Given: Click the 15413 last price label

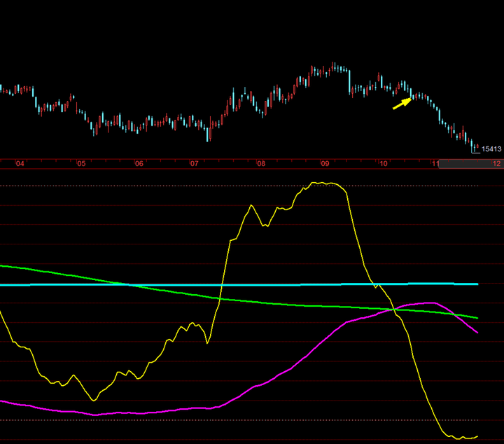Looking at the screenshot, I should 491,149.
